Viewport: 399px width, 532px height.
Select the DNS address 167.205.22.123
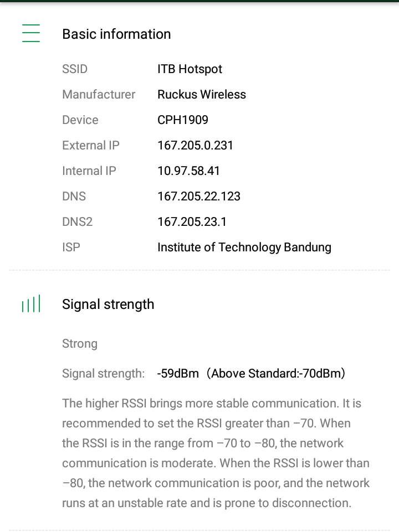198,197
